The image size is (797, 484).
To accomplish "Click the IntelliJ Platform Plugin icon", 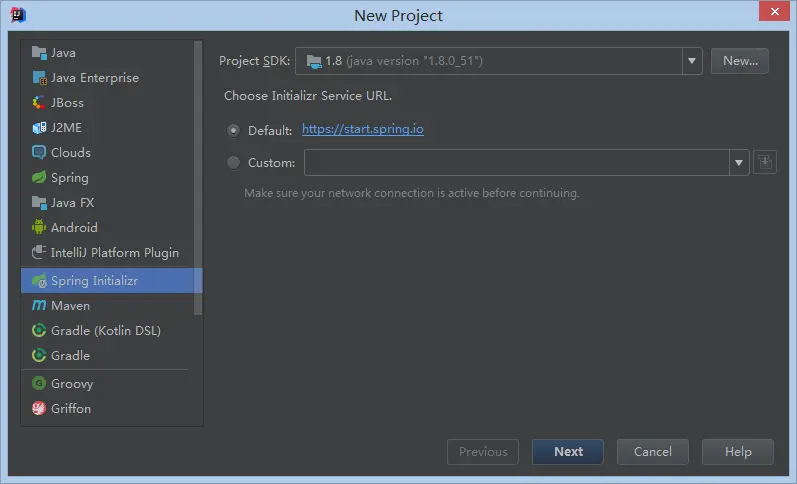I will pos(39,252).
